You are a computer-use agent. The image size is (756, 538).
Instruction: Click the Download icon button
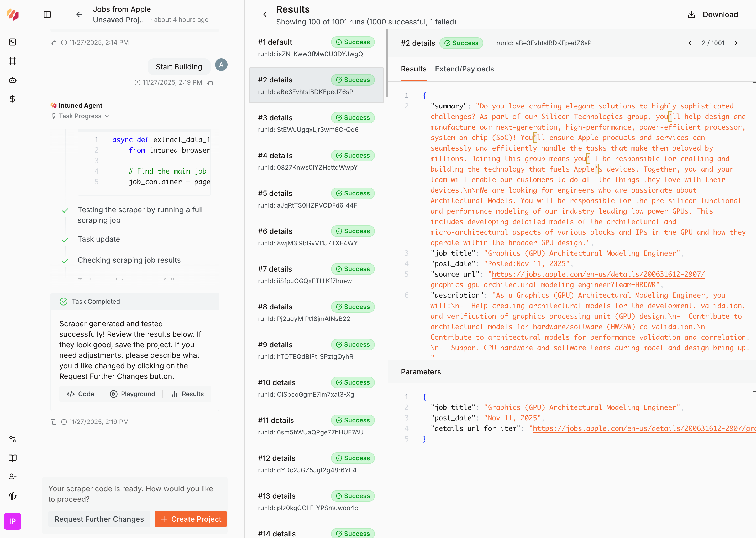(x=691, y=14)
